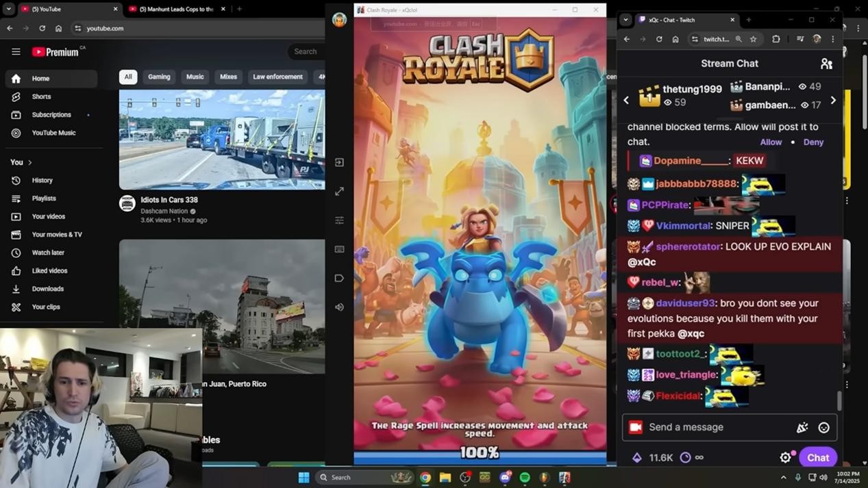The width and height of the screenshot is (868, 488).
Task: Toggle the system volume tray icon
Action: [x=823, y=478]
